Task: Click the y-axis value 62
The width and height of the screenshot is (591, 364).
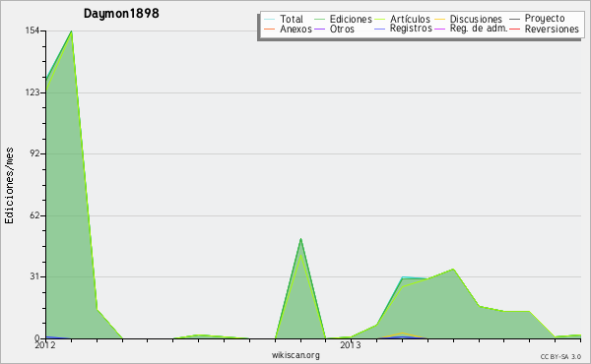Action: click(x=35, y=215)
